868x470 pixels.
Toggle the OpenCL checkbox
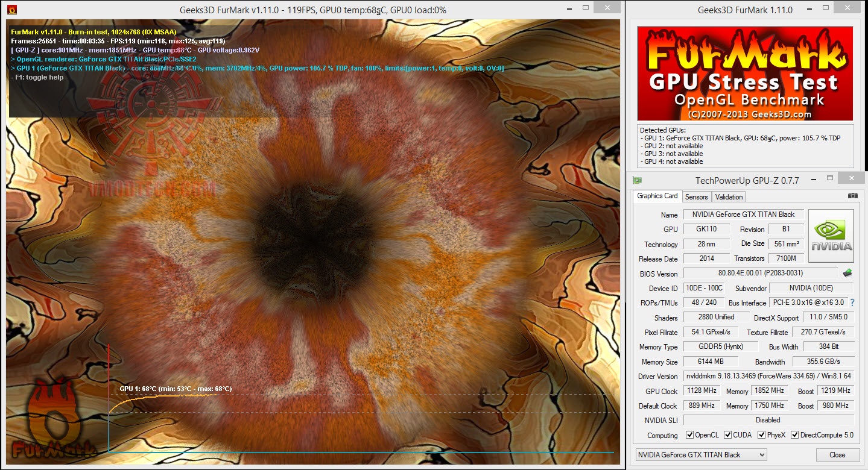coord(690,435)
